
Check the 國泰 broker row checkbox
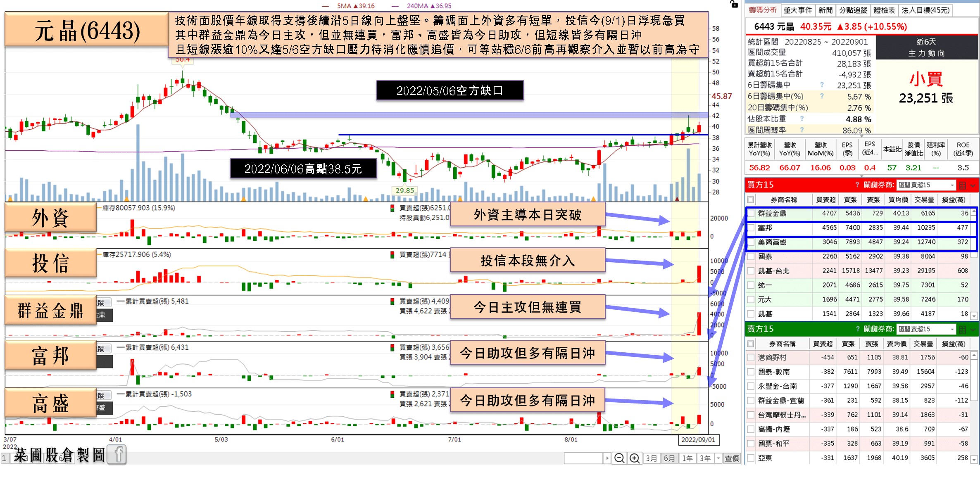[751, 256]
